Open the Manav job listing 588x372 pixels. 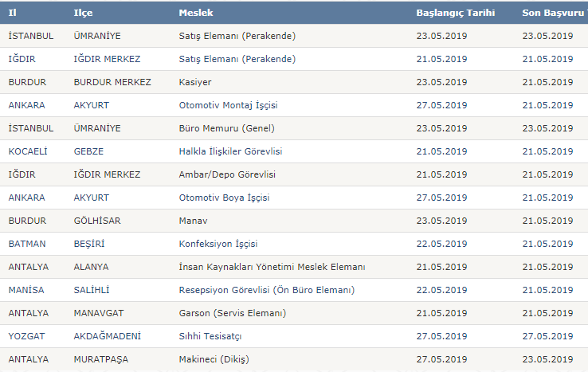click(x=193, y=221)
